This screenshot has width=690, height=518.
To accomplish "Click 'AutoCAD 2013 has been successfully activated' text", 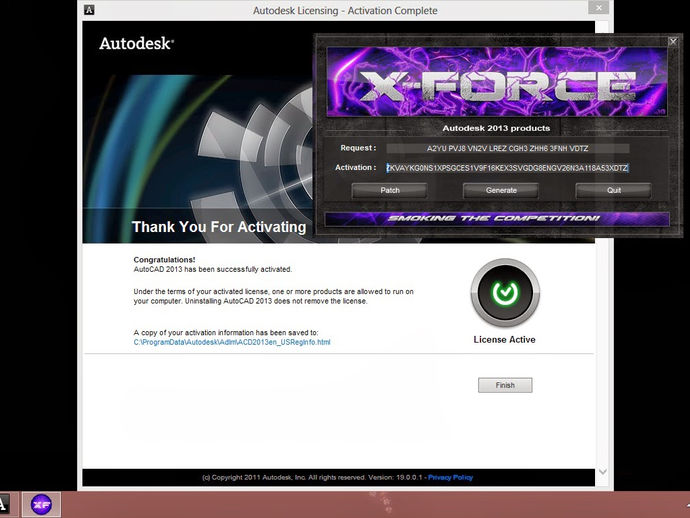I will (213, 269).
